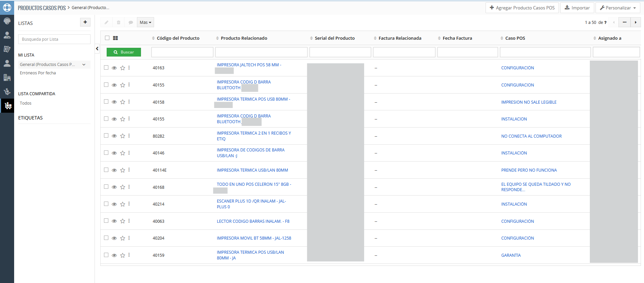This screenshot has width=644, height=283.
Task: Click the green Buscar button
Action: pos(124,52)
